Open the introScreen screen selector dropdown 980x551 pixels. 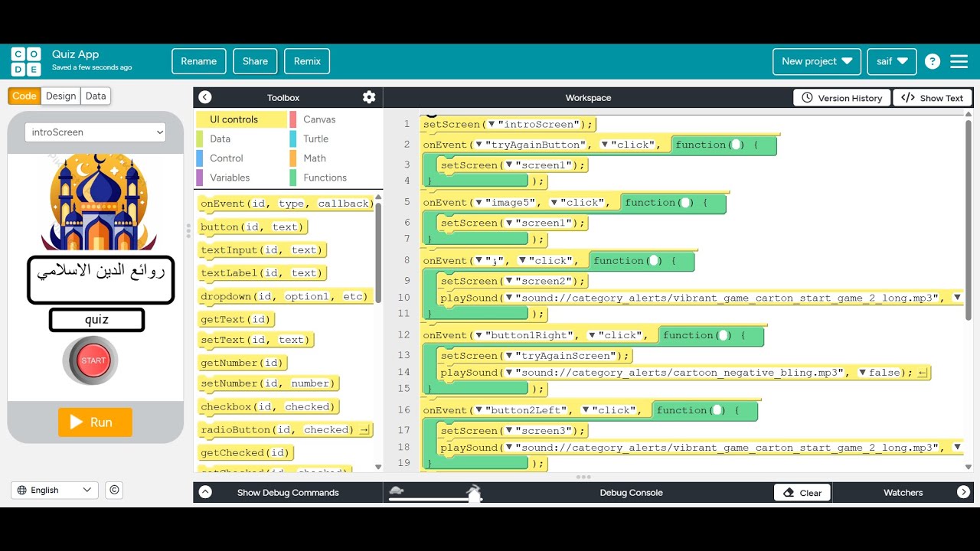pos(96,132)
